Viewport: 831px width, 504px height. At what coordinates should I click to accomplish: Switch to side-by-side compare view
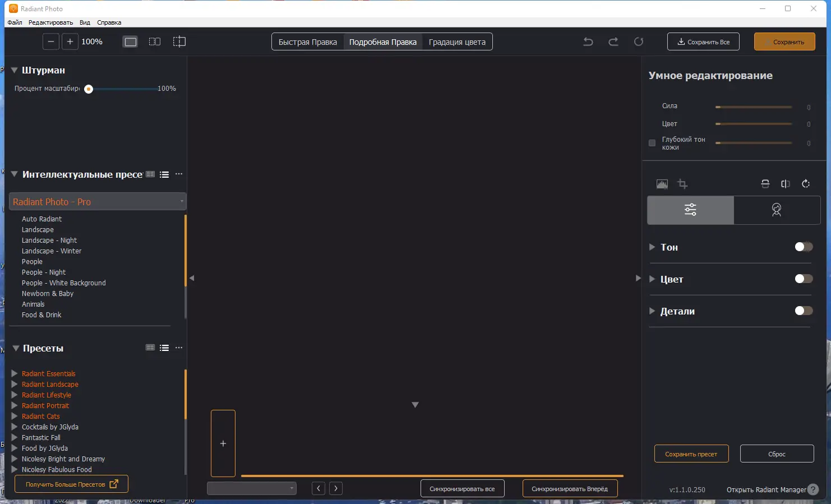coord(155,41)
